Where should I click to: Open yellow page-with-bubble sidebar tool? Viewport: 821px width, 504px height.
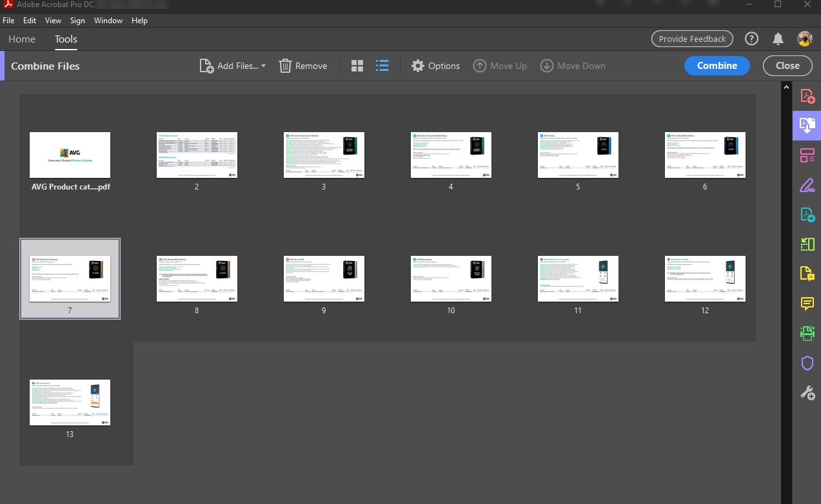(807, 274)
